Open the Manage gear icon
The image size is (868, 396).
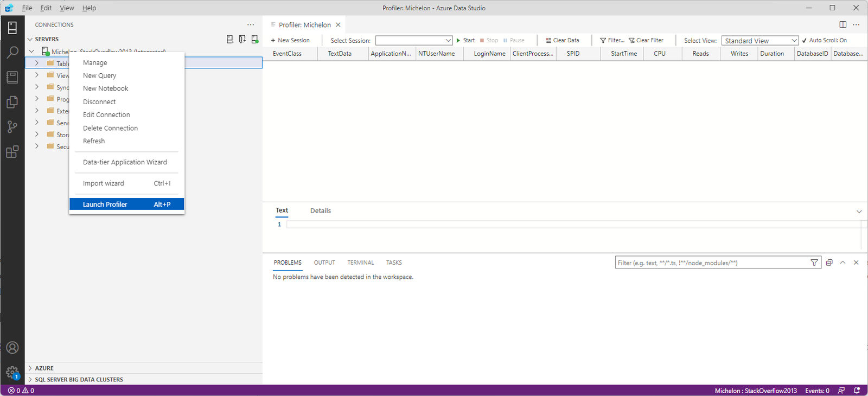pos(12,373)
